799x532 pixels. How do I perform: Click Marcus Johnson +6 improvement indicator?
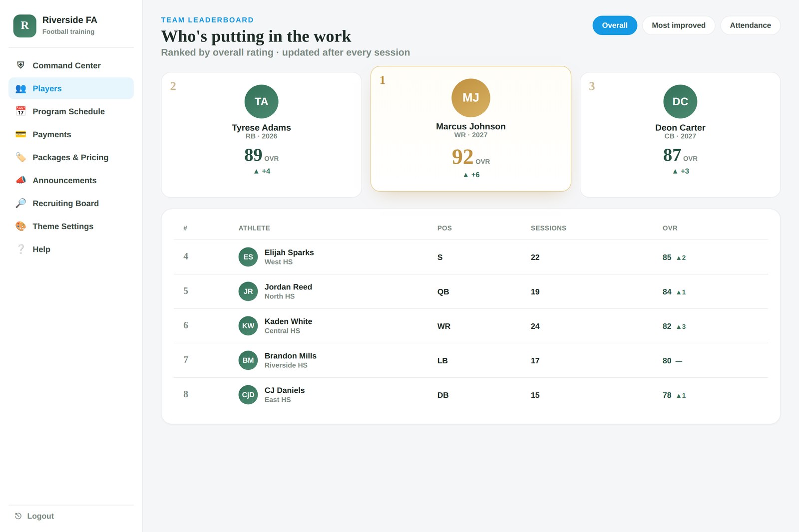(471, 175)
